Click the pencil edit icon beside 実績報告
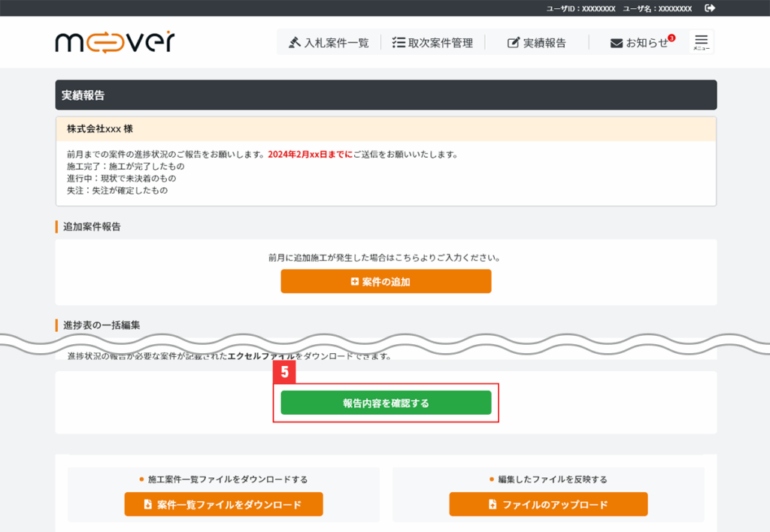The width and height of the screenshot is (770, 532). click(514, 43)
